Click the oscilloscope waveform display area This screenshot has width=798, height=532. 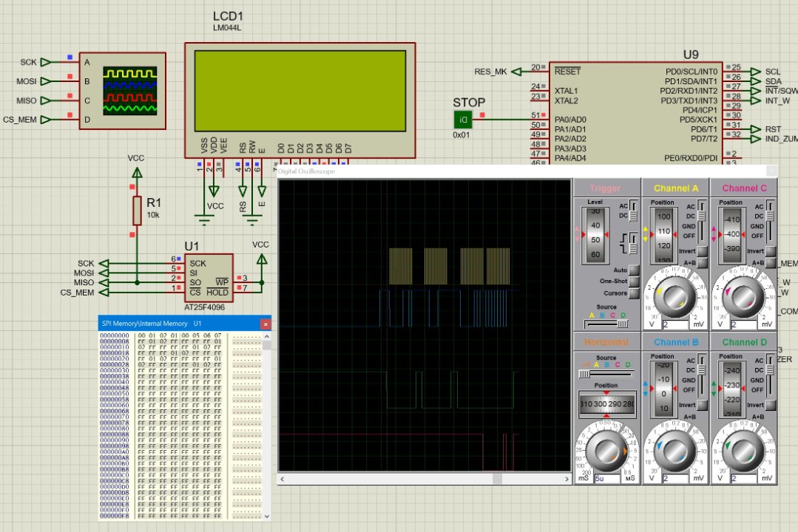tap(425, 326)
